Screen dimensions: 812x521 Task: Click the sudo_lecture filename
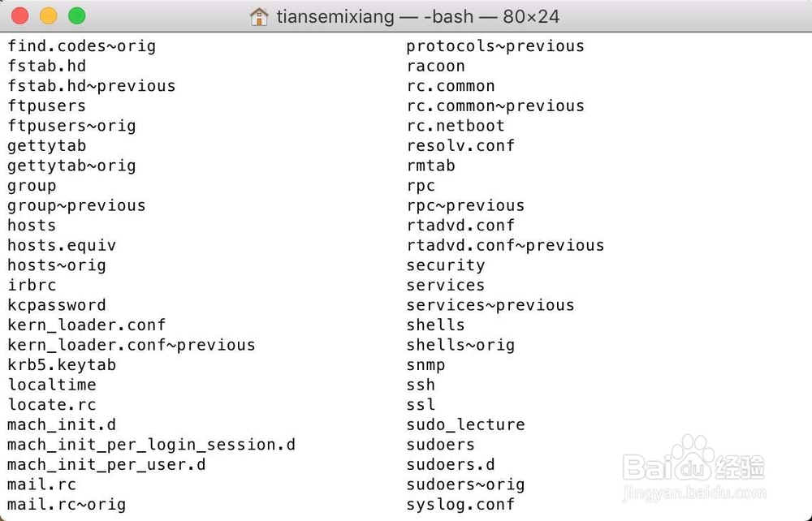click(x=465, y=424)
